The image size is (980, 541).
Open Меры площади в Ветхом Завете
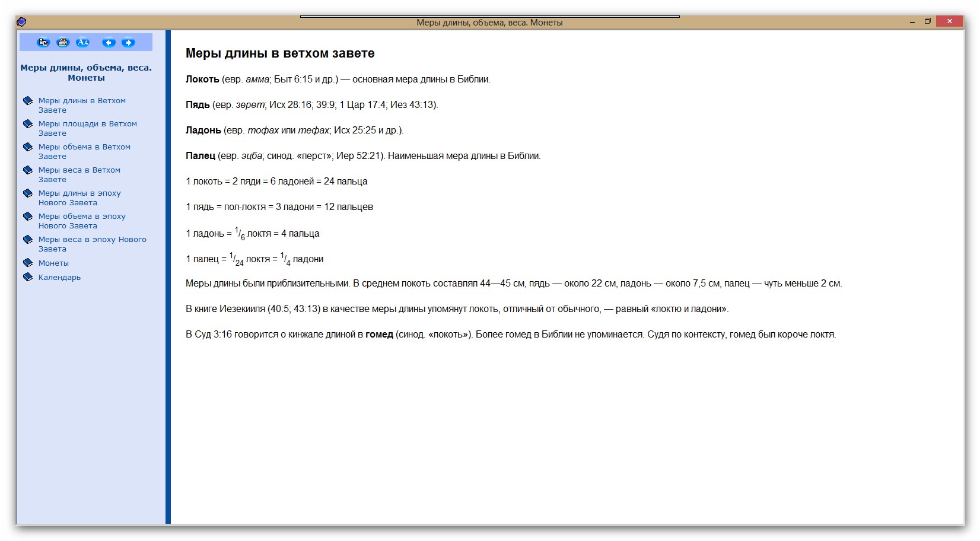(x=87, y=128)
